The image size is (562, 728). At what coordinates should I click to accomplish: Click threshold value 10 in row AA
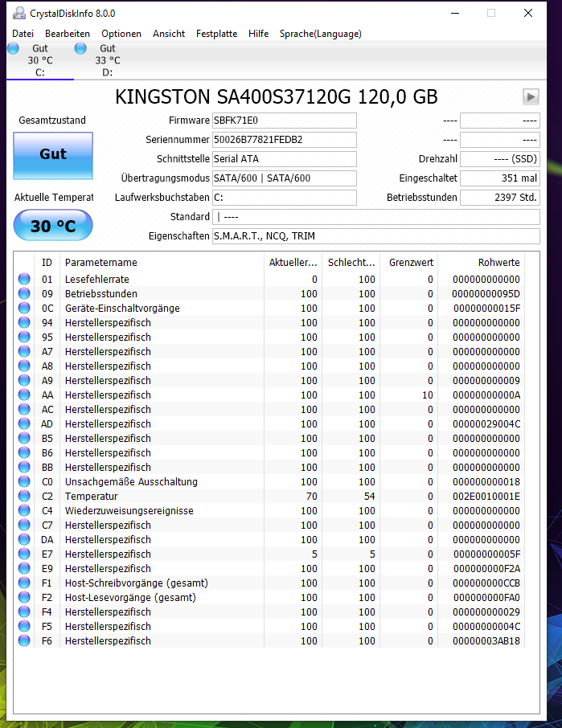click(427, 395)
